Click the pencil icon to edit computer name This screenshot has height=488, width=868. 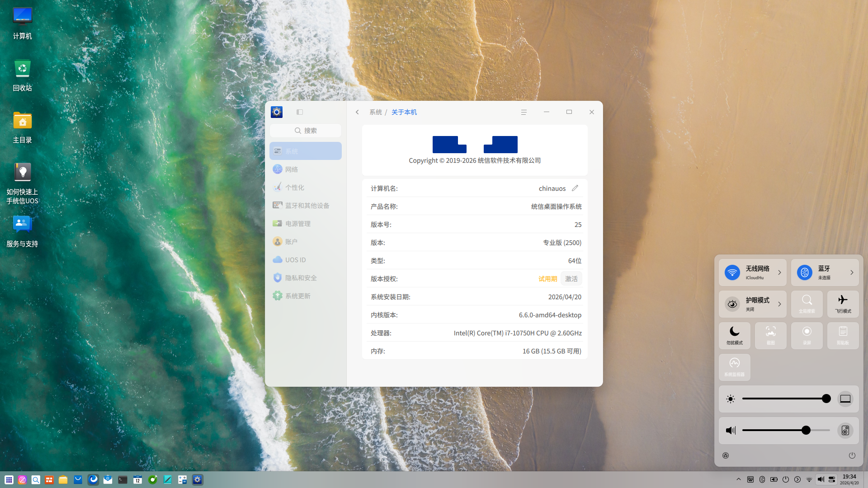[575, 188]
